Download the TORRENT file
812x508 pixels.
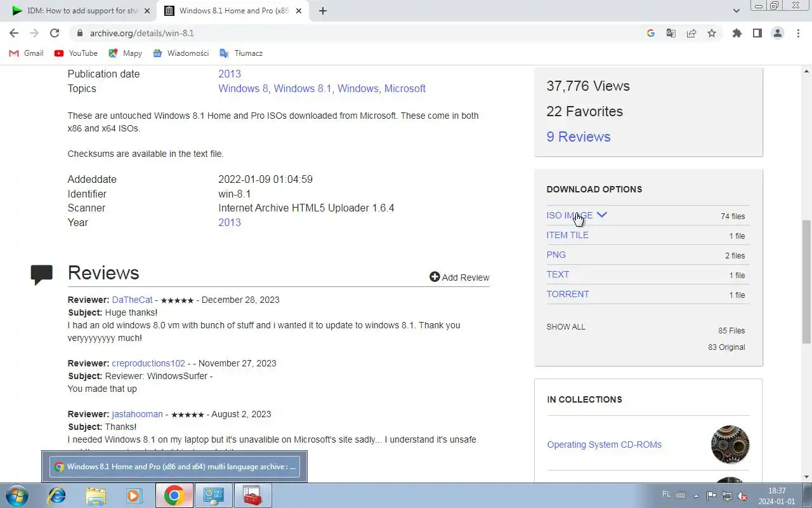[568, 294]
